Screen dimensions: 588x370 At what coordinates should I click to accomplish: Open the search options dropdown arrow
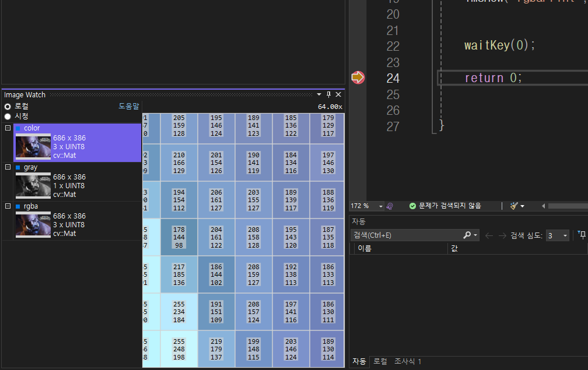tap(475, 235)
